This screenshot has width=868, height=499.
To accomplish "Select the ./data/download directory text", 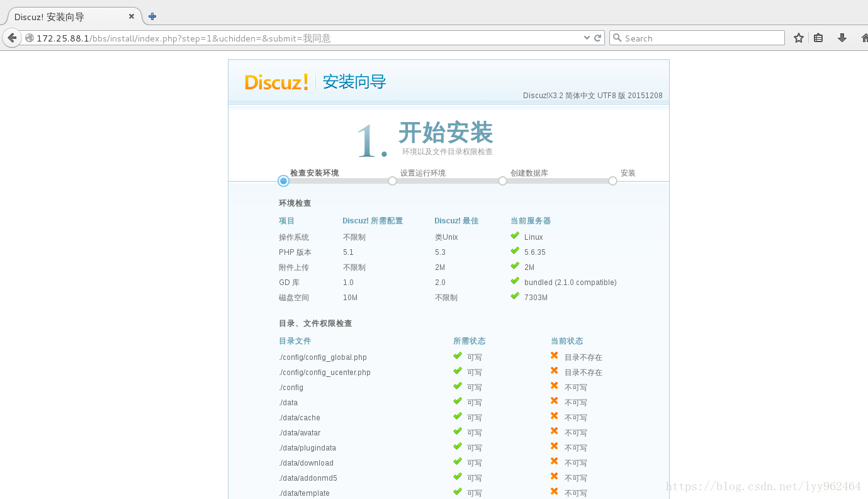I will pyautogui.click(x=307, y=463).
